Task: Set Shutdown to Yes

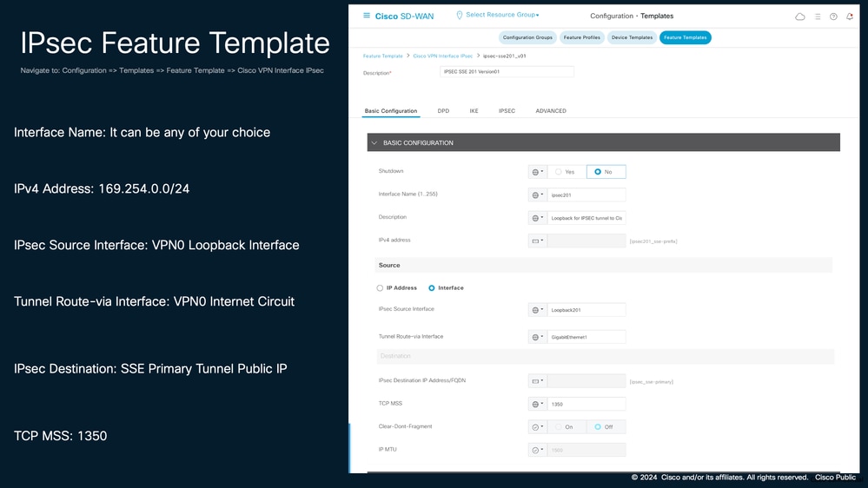Action: pyautogui.click(x=565, y=172)
